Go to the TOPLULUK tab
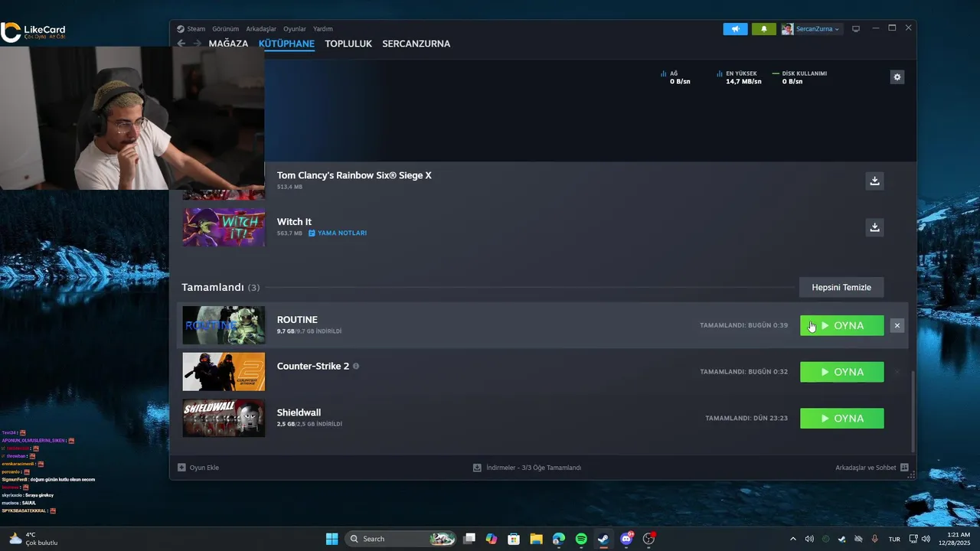 [x=348, y=44]
